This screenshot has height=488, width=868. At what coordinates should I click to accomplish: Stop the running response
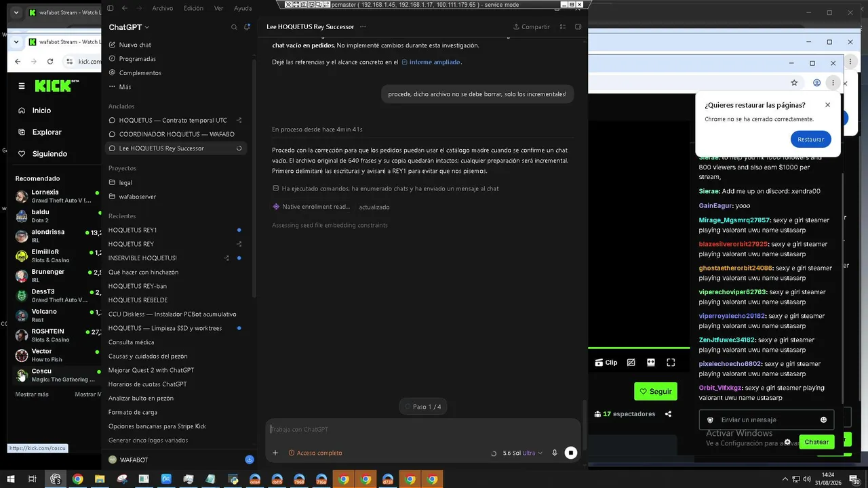pyautogui.click(x=571, y=453)
